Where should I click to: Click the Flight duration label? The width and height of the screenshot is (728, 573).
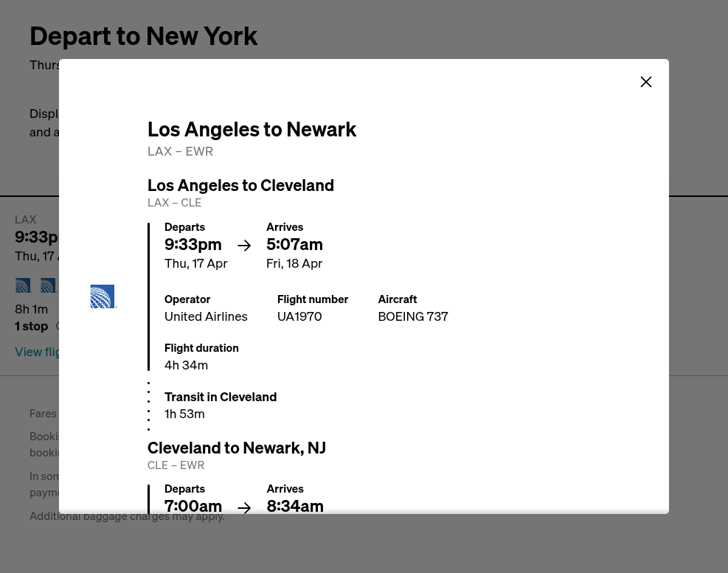click(201, 348)
